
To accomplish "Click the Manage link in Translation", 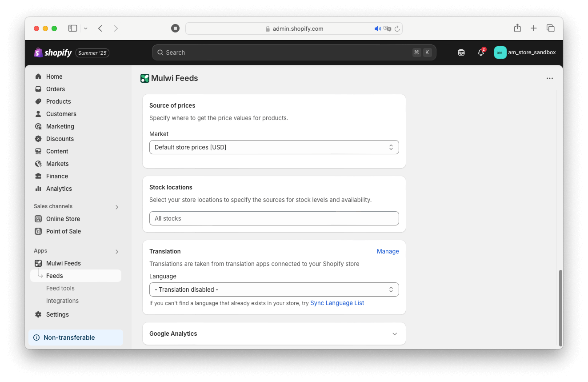I will click(388, 251).
